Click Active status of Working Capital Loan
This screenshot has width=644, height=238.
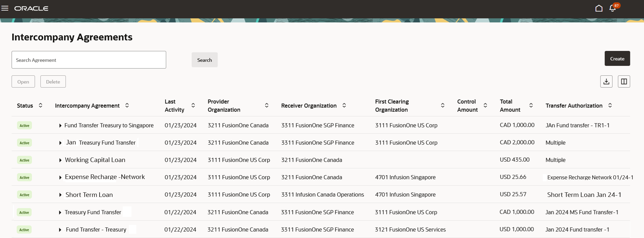point(24,160)
